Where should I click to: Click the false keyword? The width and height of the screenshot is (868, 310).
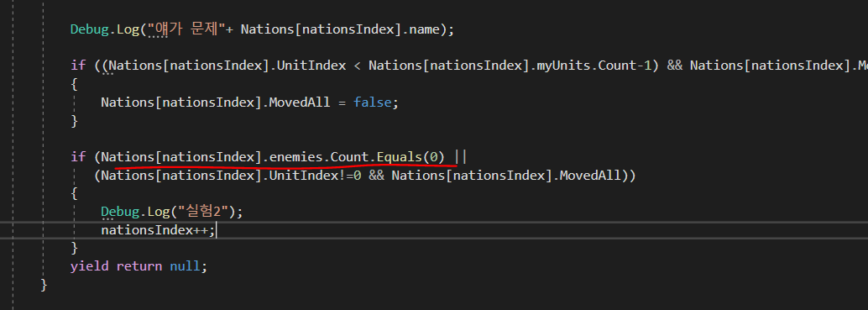(373, 102)
